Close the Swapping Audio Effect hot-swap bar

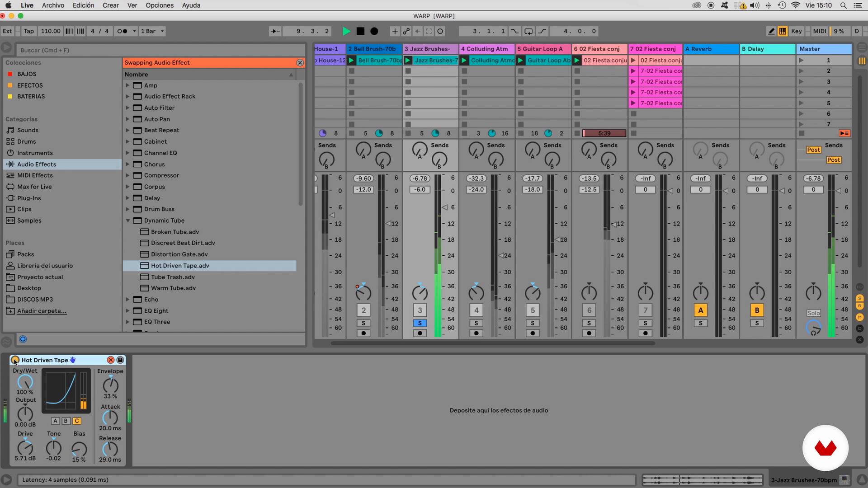pyautogui.click(x=300, y=63)
